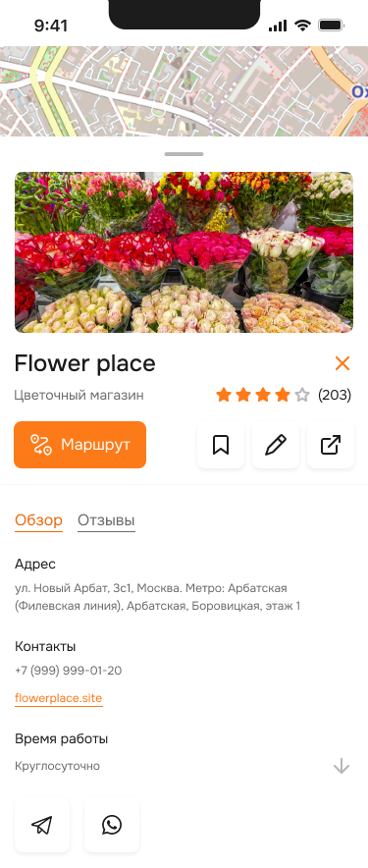Open the WhatsApp contact icon
This screenshot has height=868, width=368.
pyautogui.click(x=112, y=825)
